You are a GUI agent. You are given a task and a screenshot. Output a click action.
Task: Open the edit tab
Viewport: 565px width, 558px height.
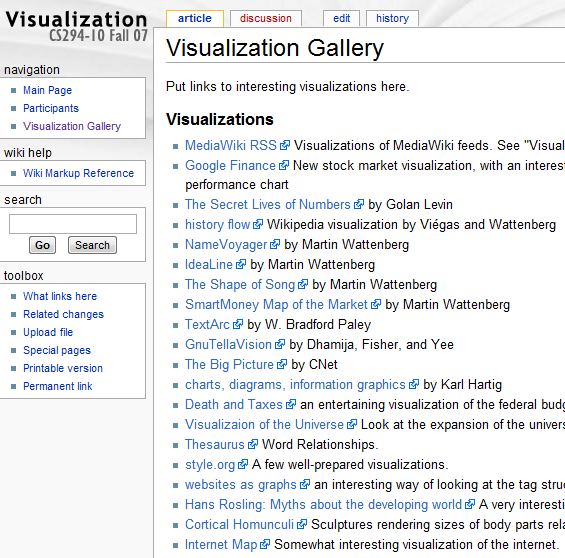(341, 18)
